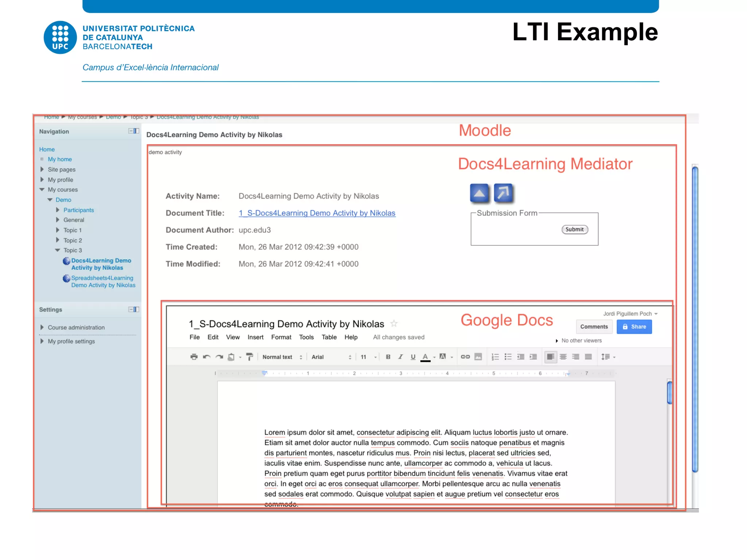Click the Insert image icon
Screen dimensions: 747x560
[x=478, y=357]
